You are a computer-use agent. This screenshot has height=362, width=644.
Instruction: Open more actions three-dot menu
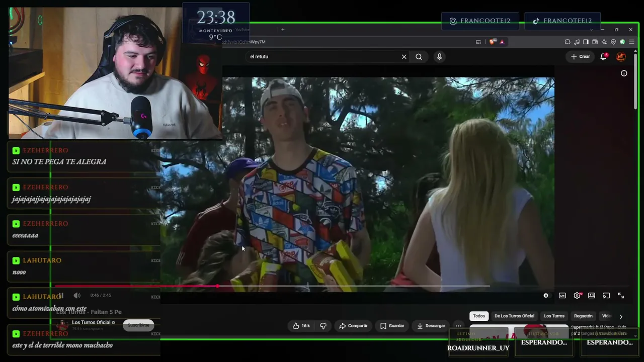[458, 326]
